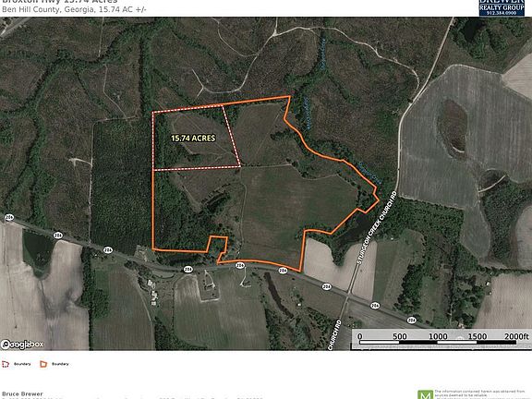Select the 15.74 ACRES parcel label
Image resolution: width=532 pixels, height=399 pixels.
[x=193, y=139]
